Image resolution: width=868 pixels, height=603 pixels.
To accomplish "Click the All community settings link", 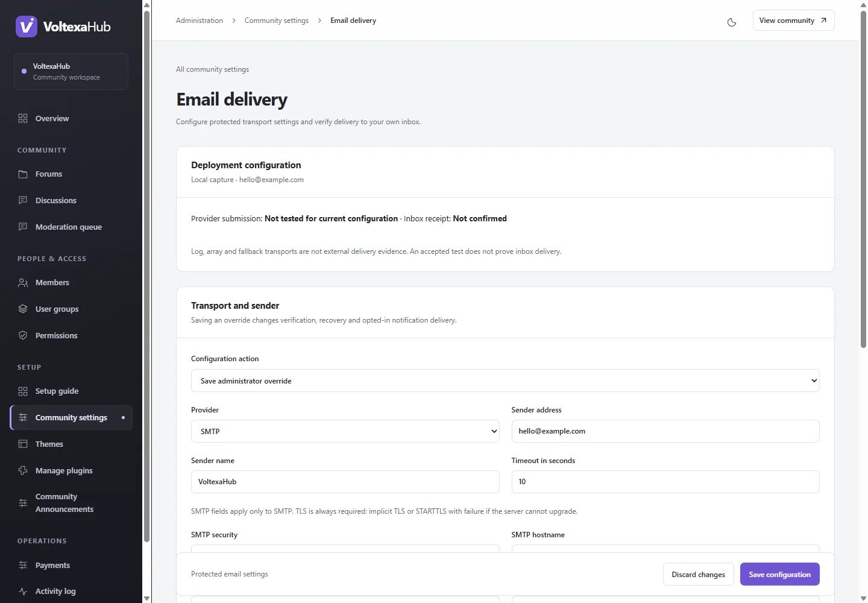I will click(x=212, y=69).
